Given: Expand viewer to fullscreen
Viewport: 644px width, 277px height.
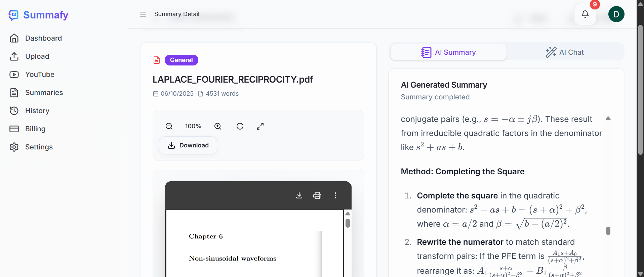Looking at the screenshot, I should (260, 126).
